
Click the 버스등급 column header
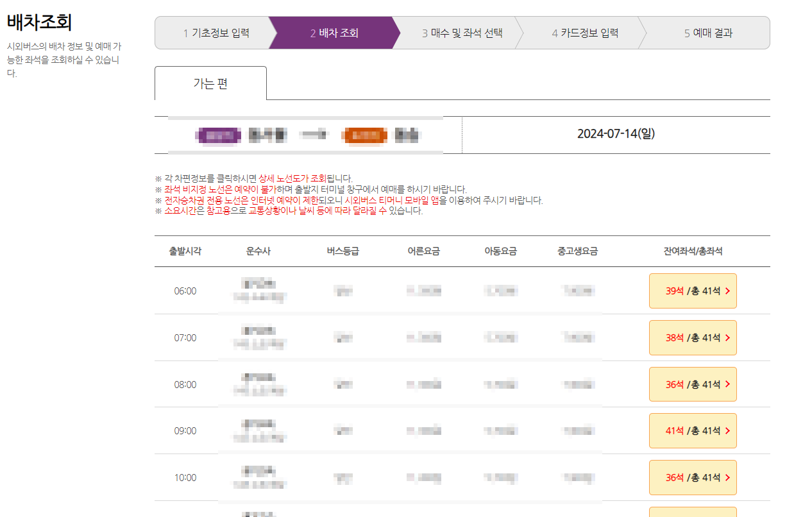tap(343, 251)
